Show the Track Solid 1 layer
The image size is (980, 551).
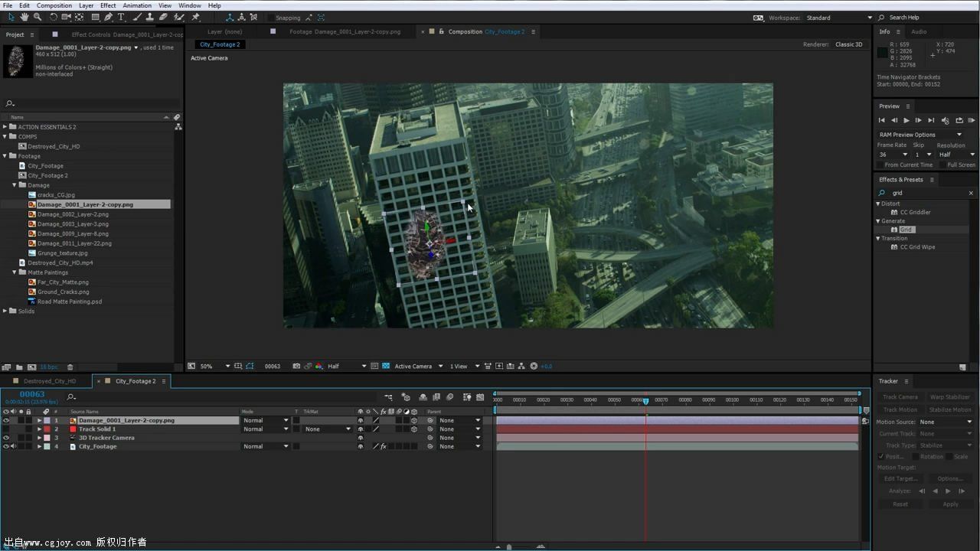[x=6, y=429]
